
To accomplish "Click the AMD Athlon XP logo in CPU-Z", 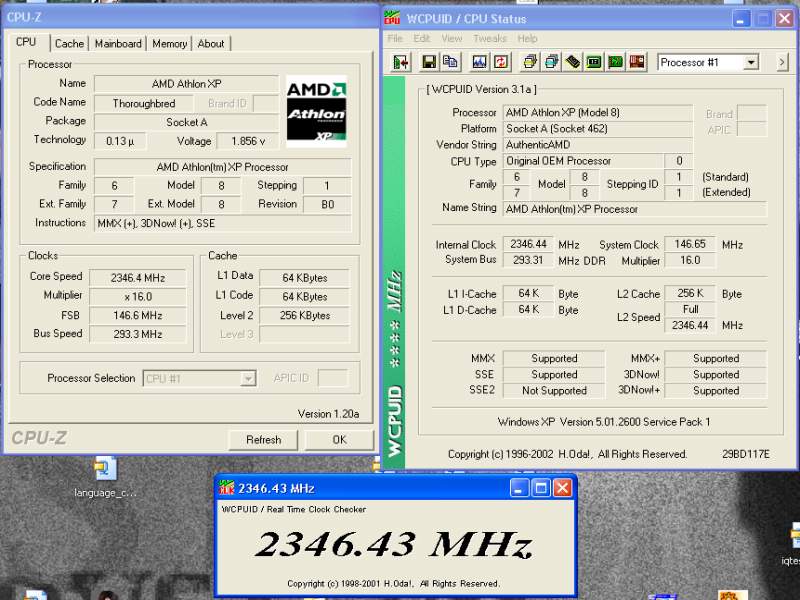I will [x=316, y=111].
